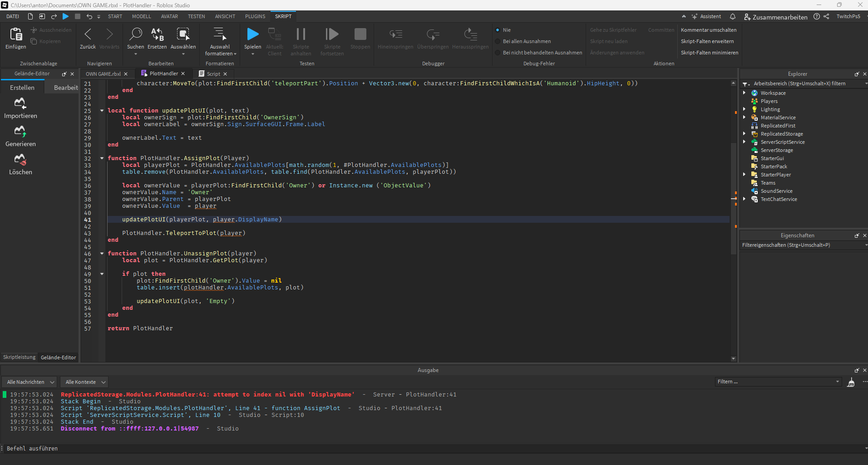Open the MODELL ribbon tab
Screen dimensions: 868x465
click(142, 16)
